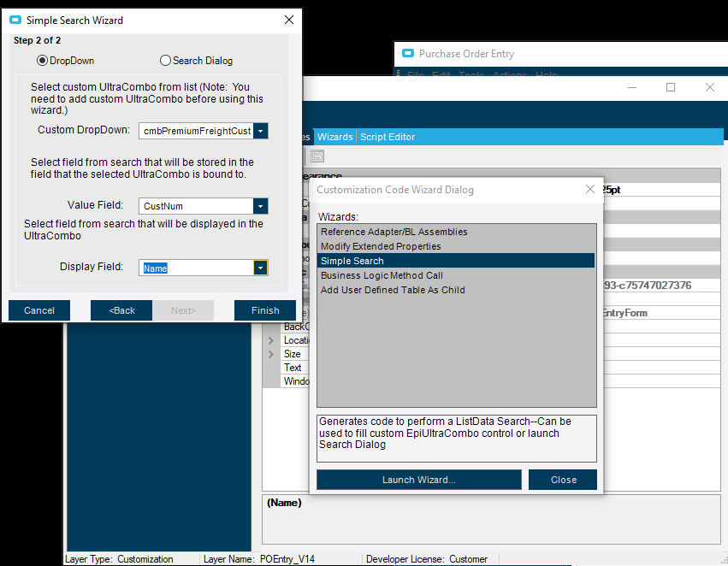The image size is (728, 566).
Task: Click the Property Pages icon in grid toolbar
Action: (317, 156)
